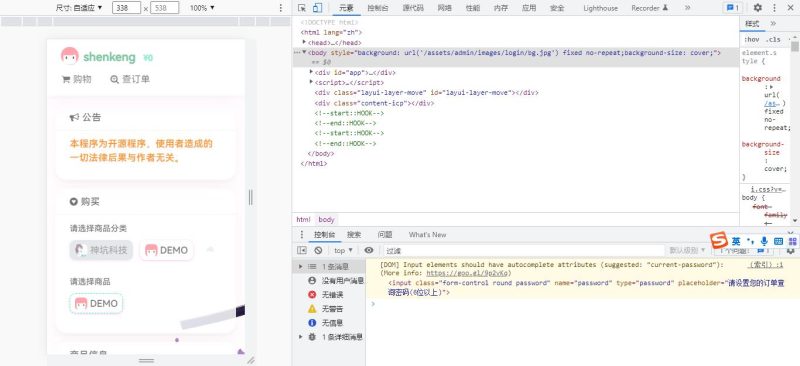Open the Recorder tab

coord(649,8)
